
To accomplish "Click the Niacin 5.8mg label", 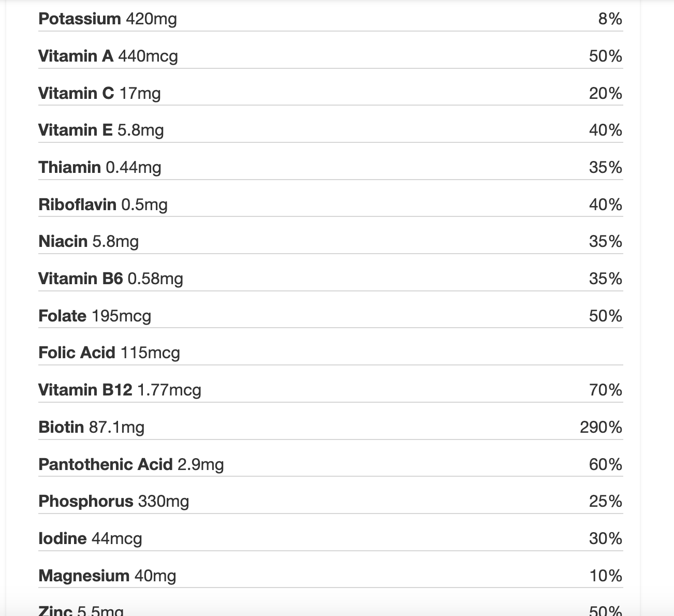I will tap(89, 241).
